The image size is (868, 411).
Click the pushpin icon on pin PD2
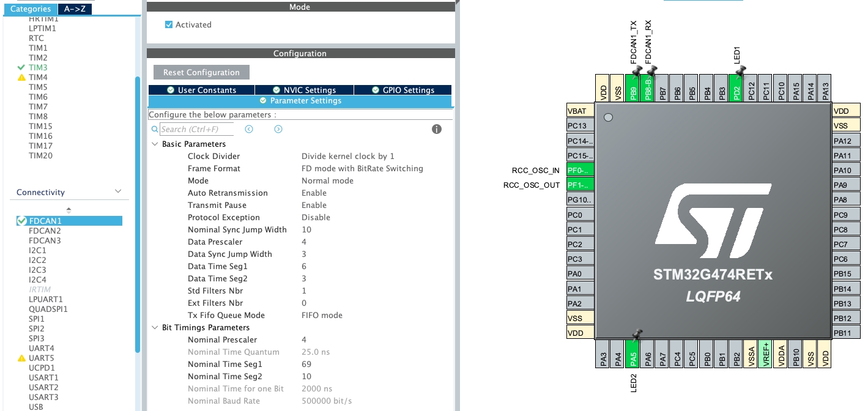coord(740,72)
